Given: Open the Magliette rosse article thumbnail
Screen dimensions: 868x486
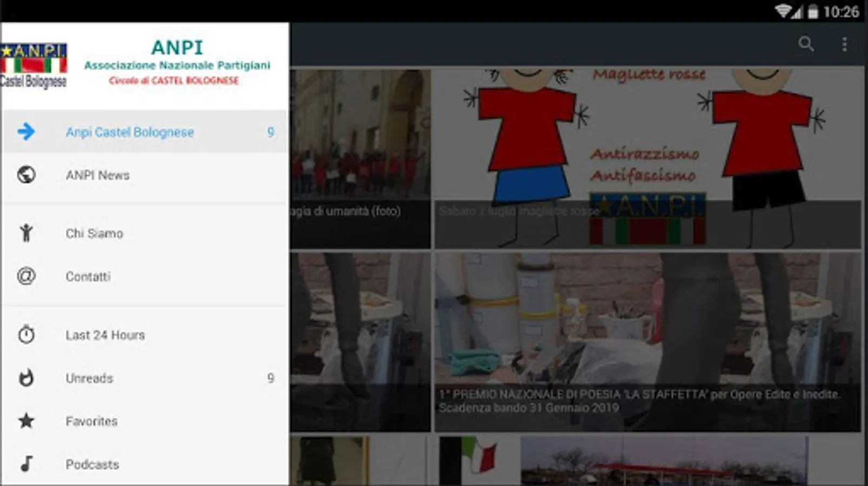Looking at the screenshot, I should click(x=647, y=158).
